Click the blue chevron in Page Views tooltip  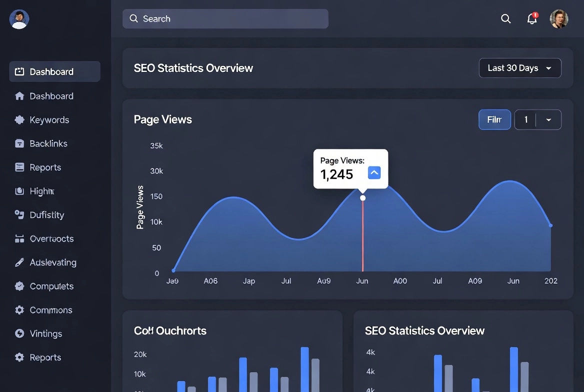coord(374,173)
